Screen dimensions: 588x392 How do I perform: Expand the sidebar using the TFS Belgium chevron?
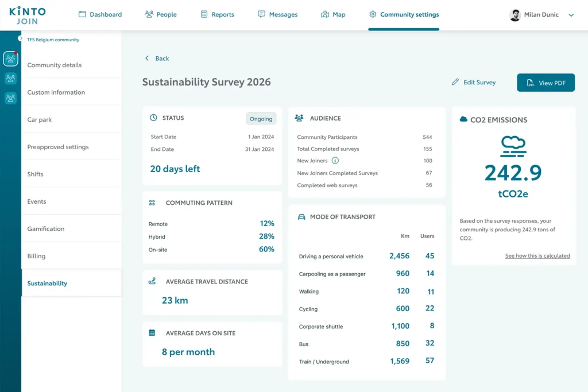[x=20, y=38]
